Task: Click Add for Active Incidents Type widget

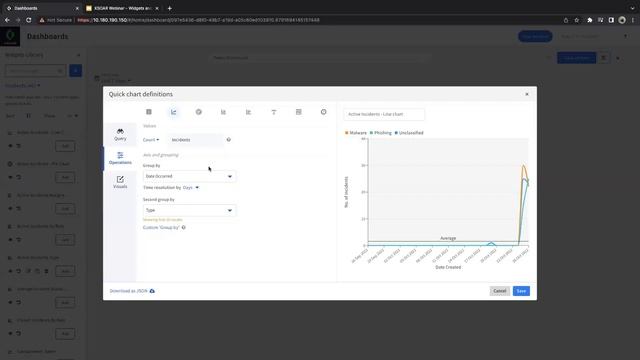Action: click(x=65, y=271)
